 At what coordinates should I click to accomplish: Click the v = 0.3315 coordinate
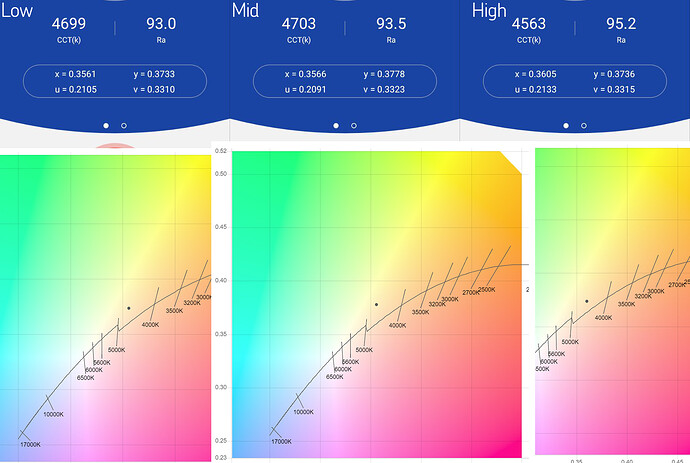[614, 89]
